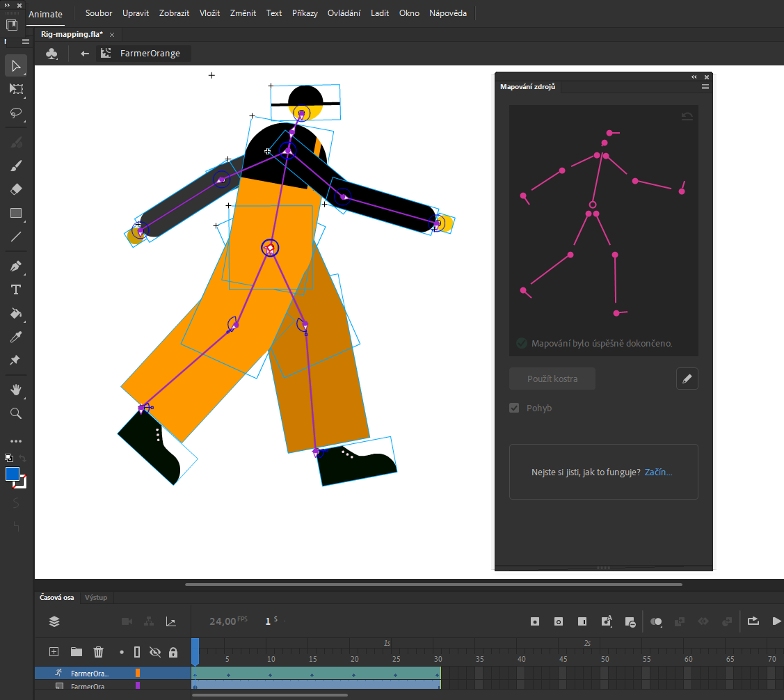Switch to the Výstup tab

[x=96, y=597]
